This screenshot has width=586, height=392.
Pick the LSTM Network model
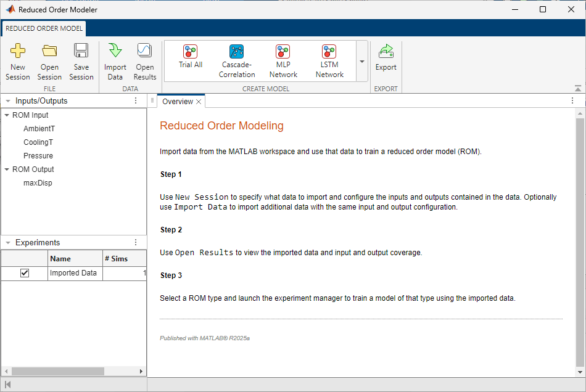click(329, 52)
